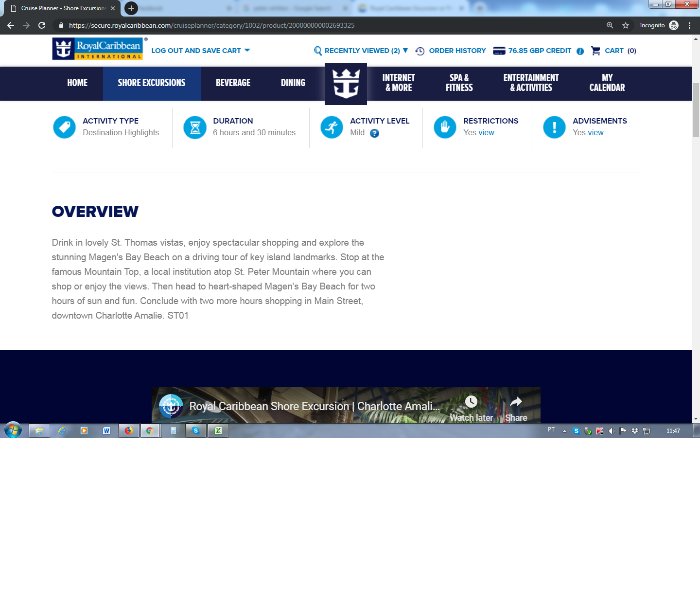Click the Incognito indicator icon
The image size is (700, 593).
[674, 25]
